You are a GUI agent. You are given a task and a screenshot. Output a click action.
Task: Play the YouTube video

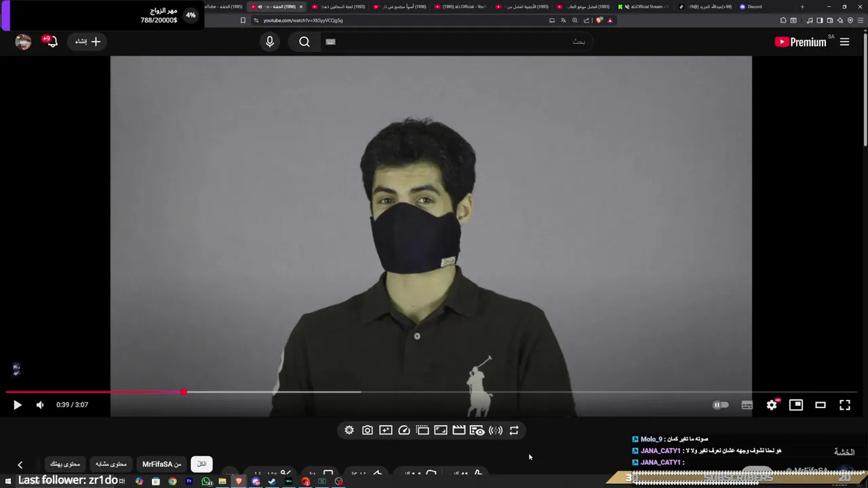(x=17, y=405)
